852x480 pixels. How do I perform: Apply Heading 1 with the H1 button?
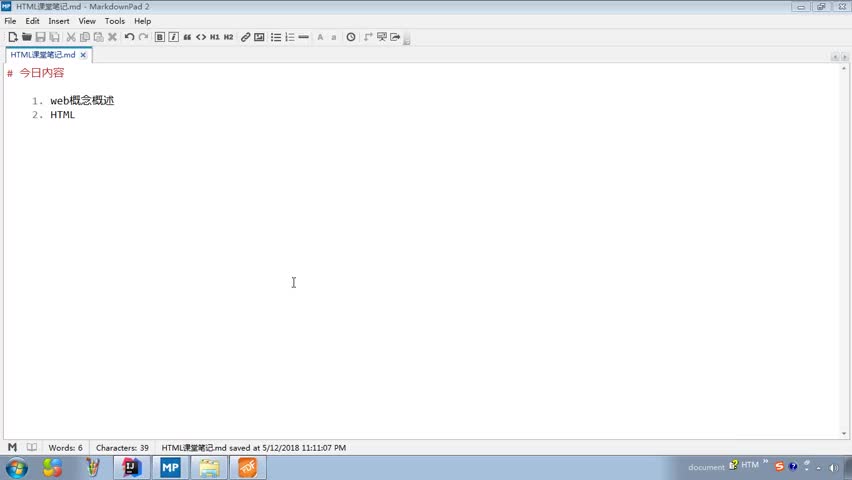pos(215,37)
